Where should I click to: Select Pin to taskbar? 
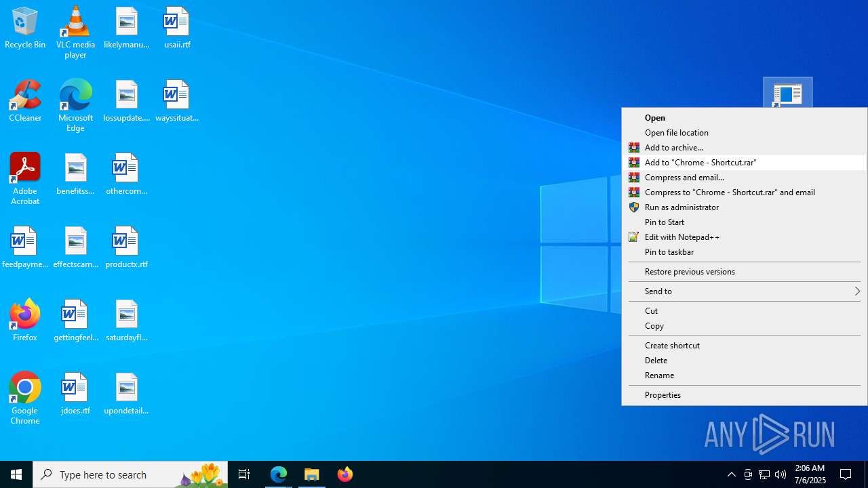(745, 252)
